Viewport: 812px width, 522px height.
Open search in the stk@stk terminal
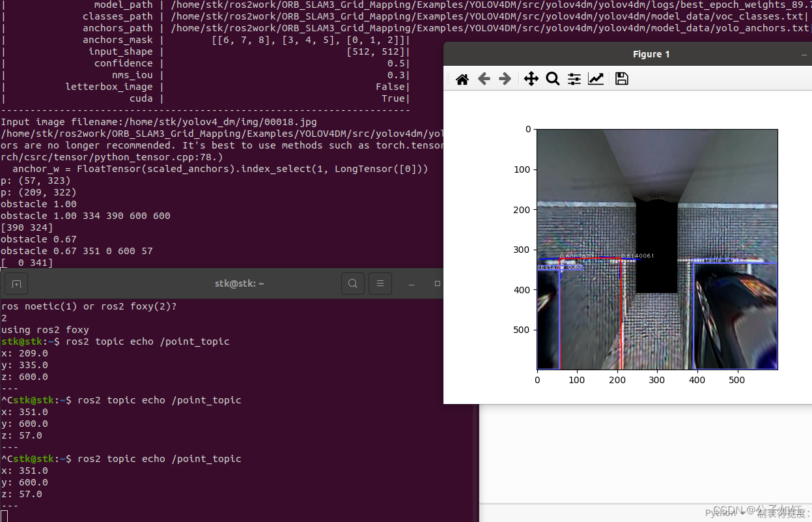tap(352, 283)
